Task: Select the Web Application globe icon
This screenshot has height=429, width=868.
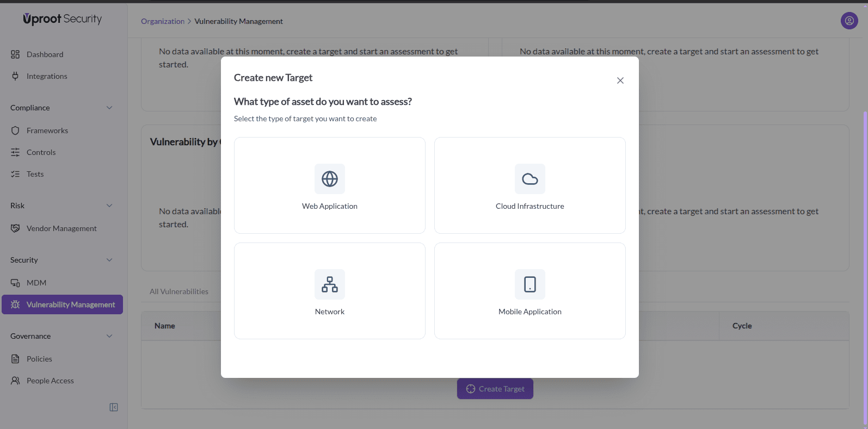Action: (x=330, y=179)
